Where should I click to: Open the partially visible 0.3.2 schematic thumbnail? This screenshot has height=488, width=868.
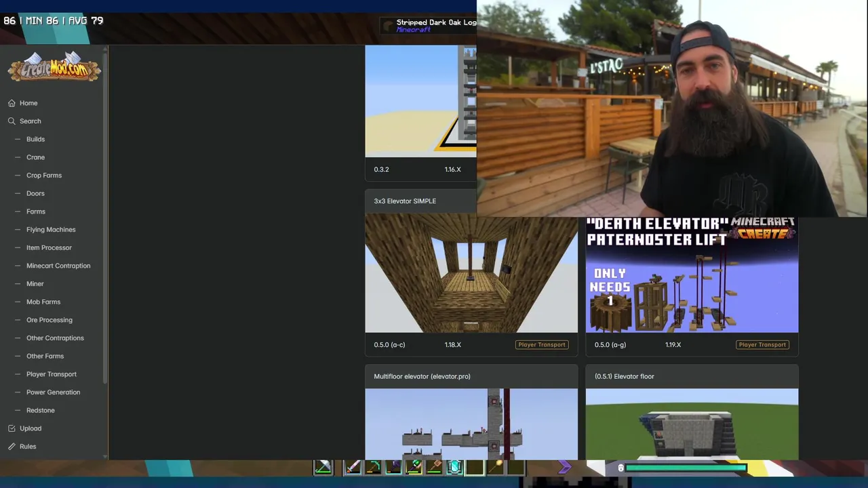(420, 101)
